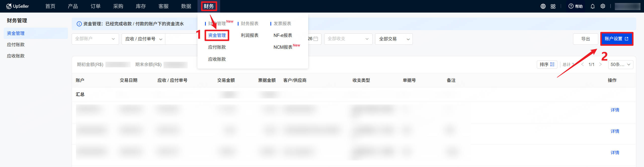Click the 导出 export button
This screenshot has height=167, width=644.
(x=585, y=39)
